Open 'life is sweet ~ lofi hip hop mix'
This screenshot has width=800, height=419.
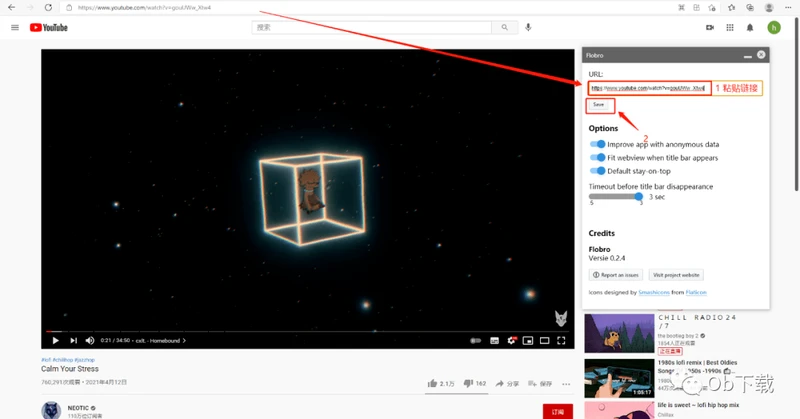[698, 405]
